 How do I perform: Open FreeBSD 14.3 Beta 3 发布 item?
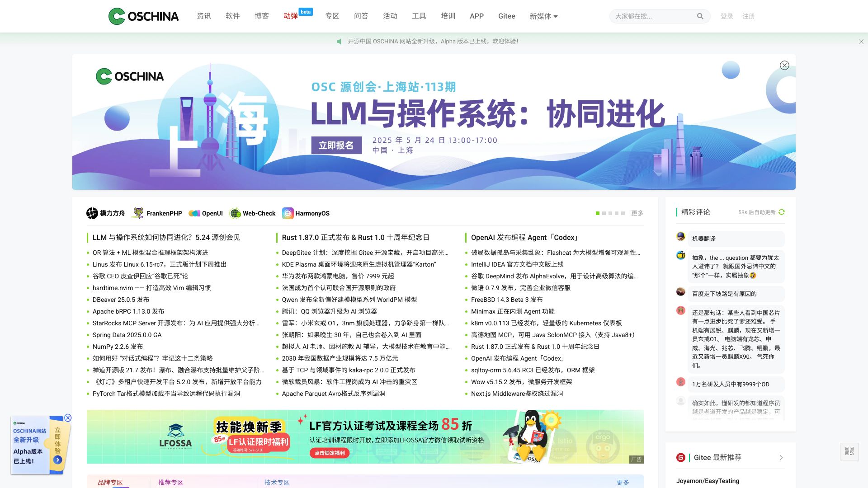pos(507,300)
